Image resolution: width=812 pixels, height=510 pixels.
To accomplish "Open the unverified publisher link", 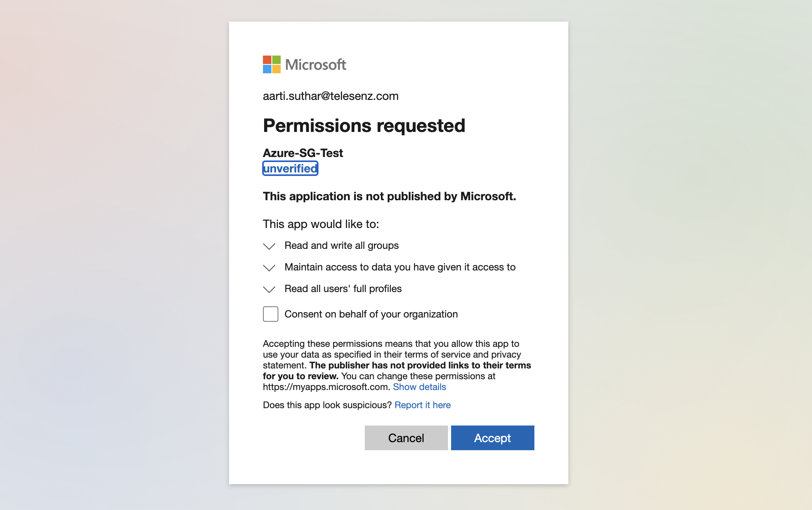I will tap(290, 168).
